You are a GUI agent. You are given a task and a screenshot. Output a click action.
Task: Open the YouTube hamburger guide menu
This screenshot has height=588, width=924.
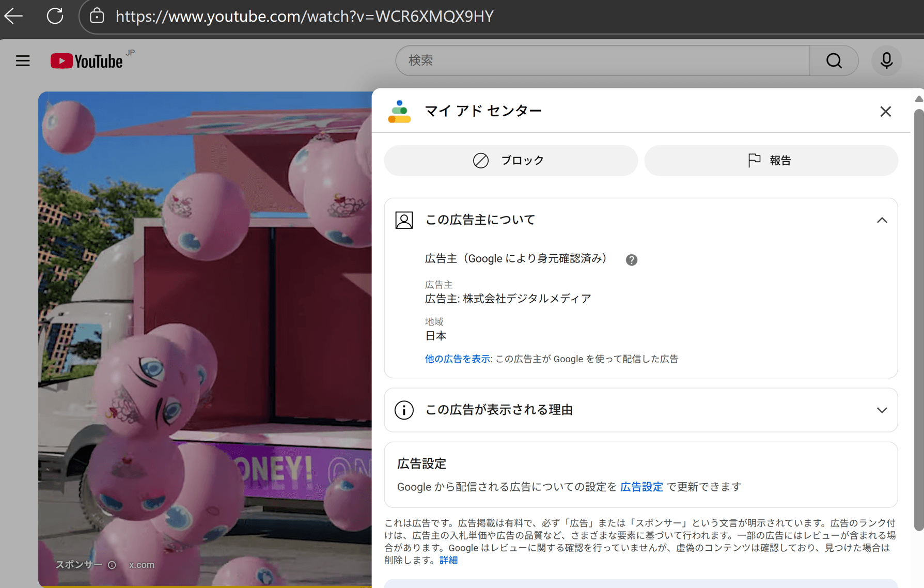pyautogui.click(x=23, y=61)
